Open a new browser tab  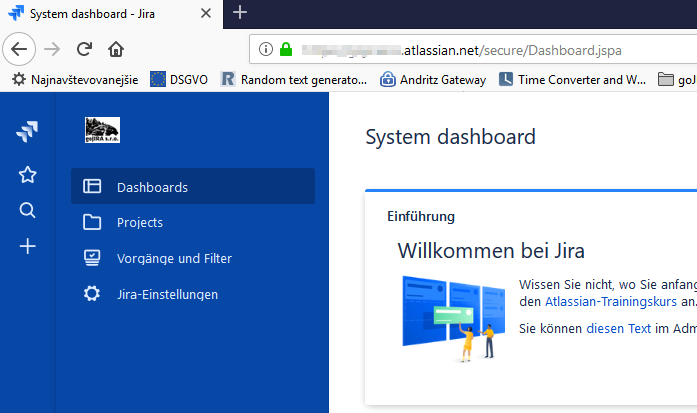pyautogui.click(x=240, y=12)
